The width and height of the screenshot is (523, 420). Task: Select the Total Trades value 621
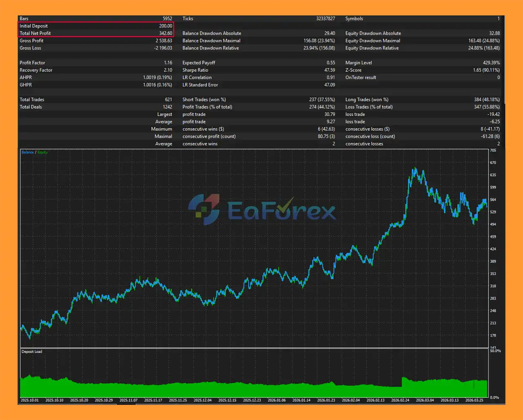pyautogui.click(x=168, y=100)
